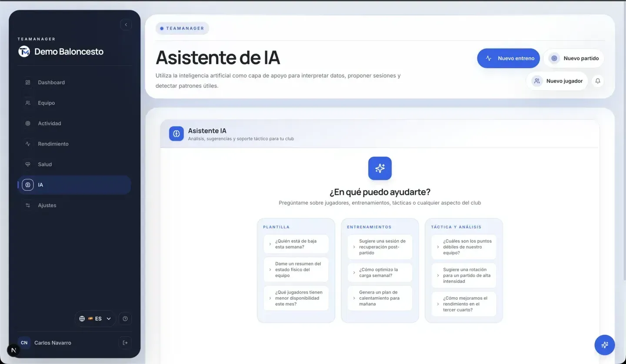Click the Rendimiento pulse icon
The image size is (626, 364).
pyautogui.click(x=28, y=144)
